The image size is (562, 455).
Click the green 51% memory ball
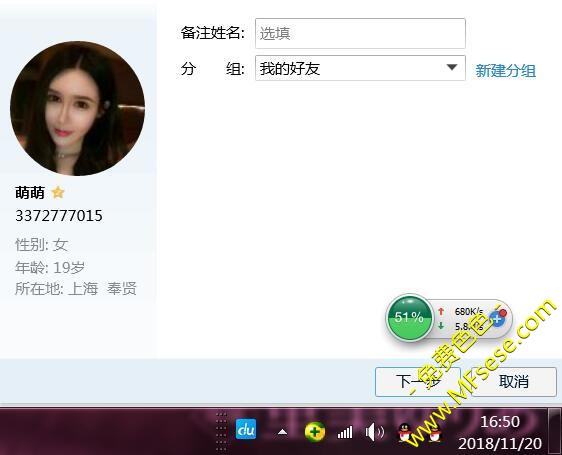coord(409,318)
